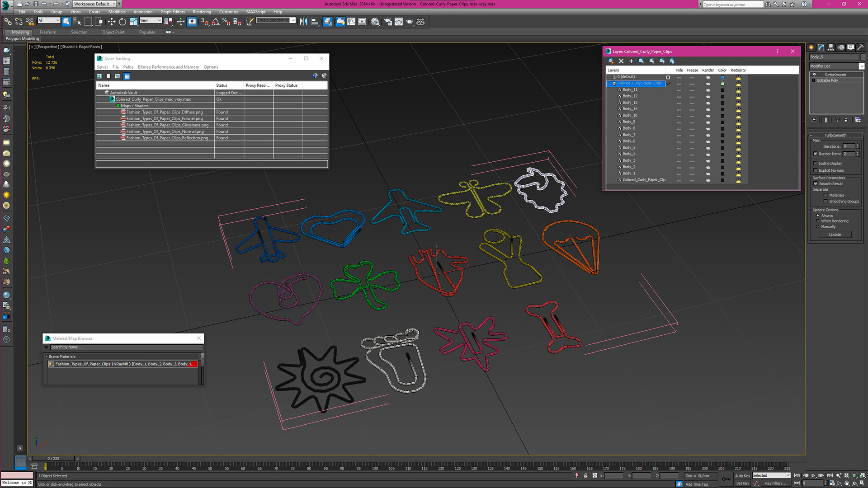Toggle the Percent Snap button

226,22
